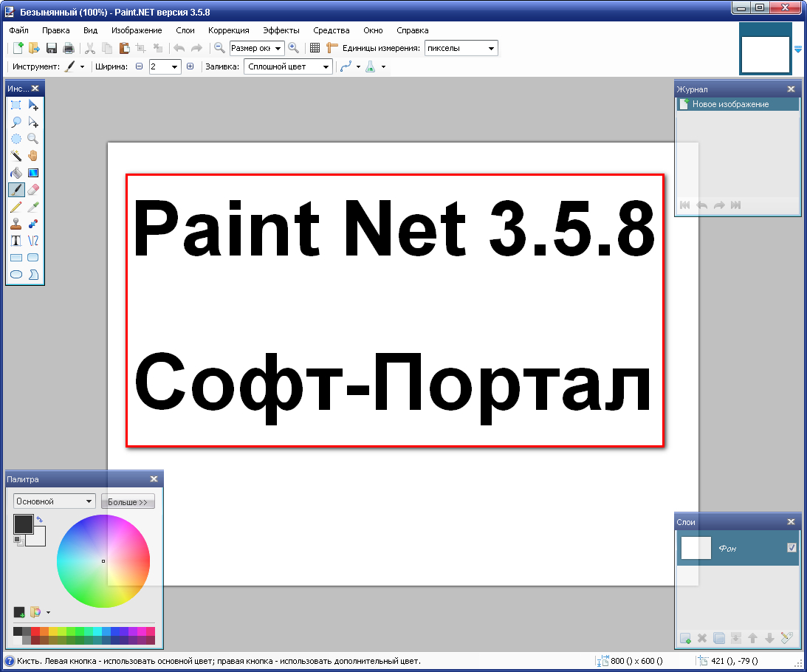Select the Ellipse Select tool
This screenshot has height=672, width=807.
click(x=16, y=139)
